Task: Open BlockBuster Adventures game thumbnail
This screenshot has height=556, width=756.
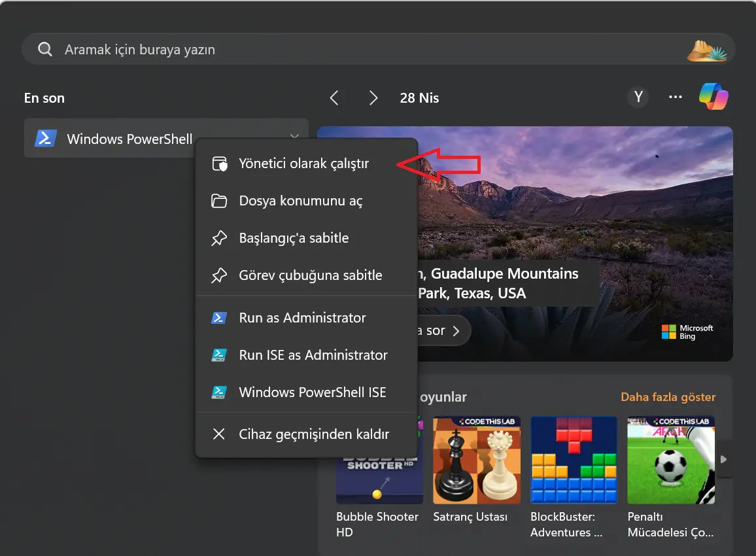Action: 574,460
